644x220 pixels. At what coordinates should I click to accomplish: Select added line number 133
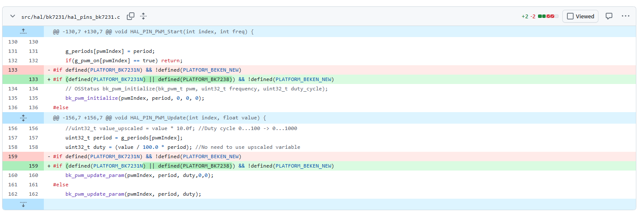[34, 79]
